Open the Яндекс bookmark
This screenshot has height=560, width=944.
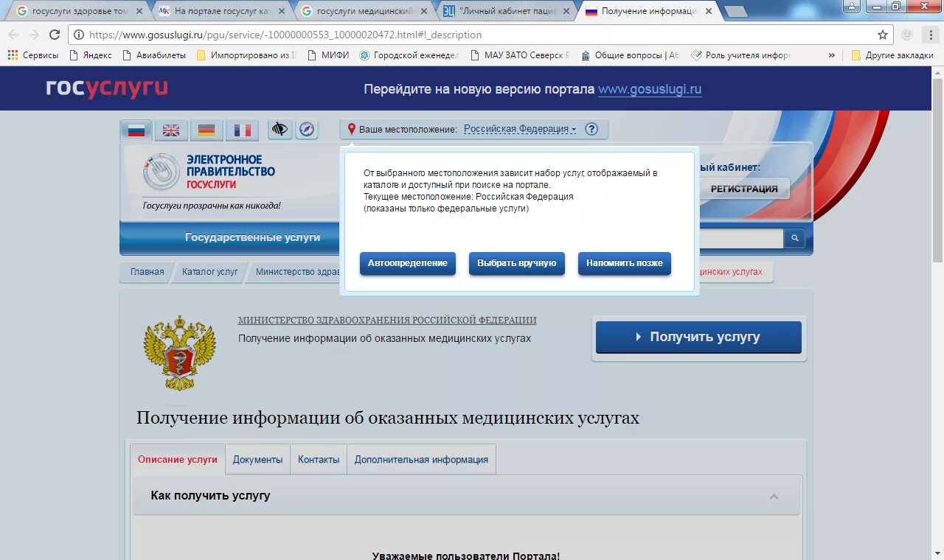[x=90, y=55]
